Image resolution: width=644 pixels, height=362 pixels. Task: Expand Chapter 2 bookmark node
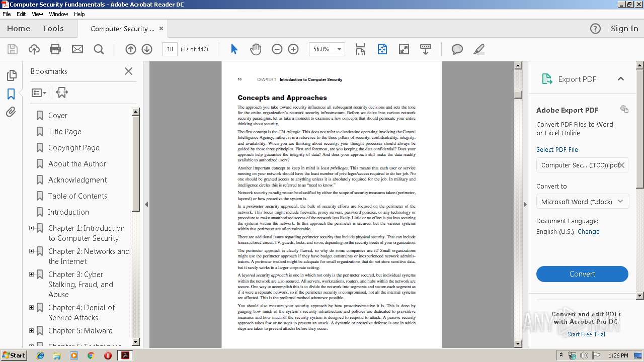[31, 251]
